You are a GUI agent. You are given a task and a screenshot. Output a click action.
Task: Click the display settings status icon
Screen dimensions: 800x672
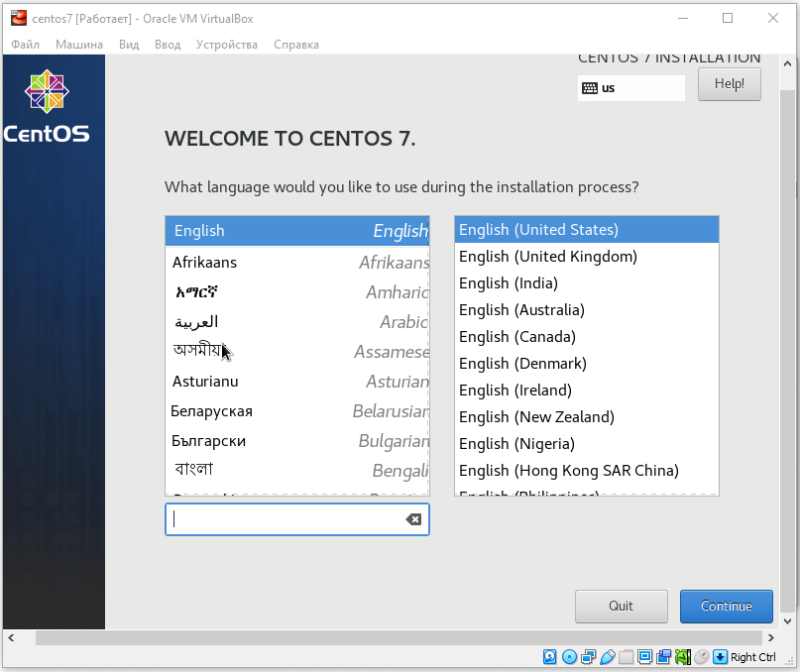645,656
